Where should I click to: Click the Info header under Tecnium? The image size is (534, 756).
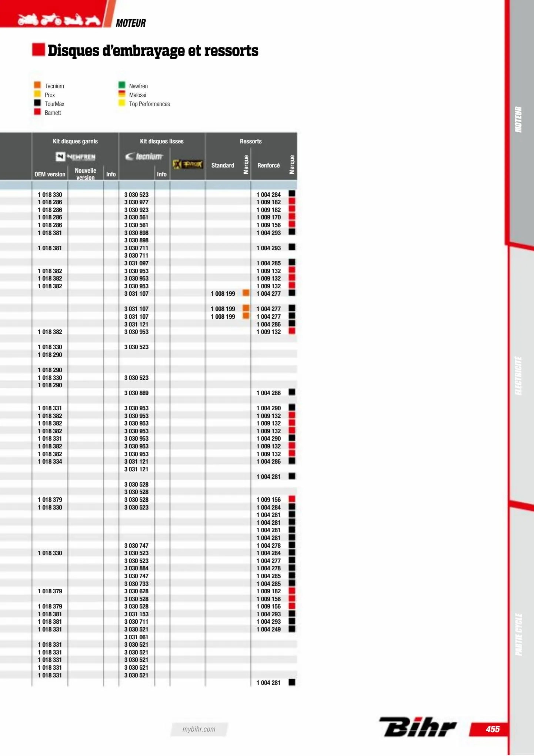pyautogui.click(x=162, y=174)
